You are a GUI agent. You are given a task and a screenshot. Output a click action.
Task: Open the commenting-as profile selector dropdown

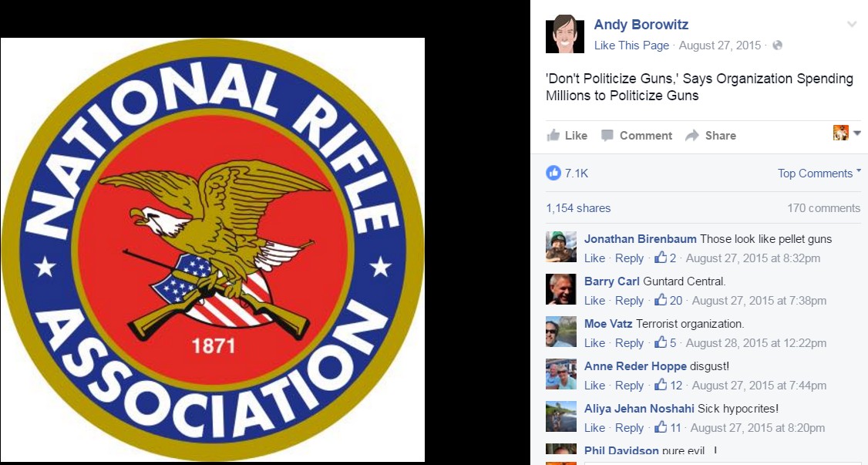(847, 133)
